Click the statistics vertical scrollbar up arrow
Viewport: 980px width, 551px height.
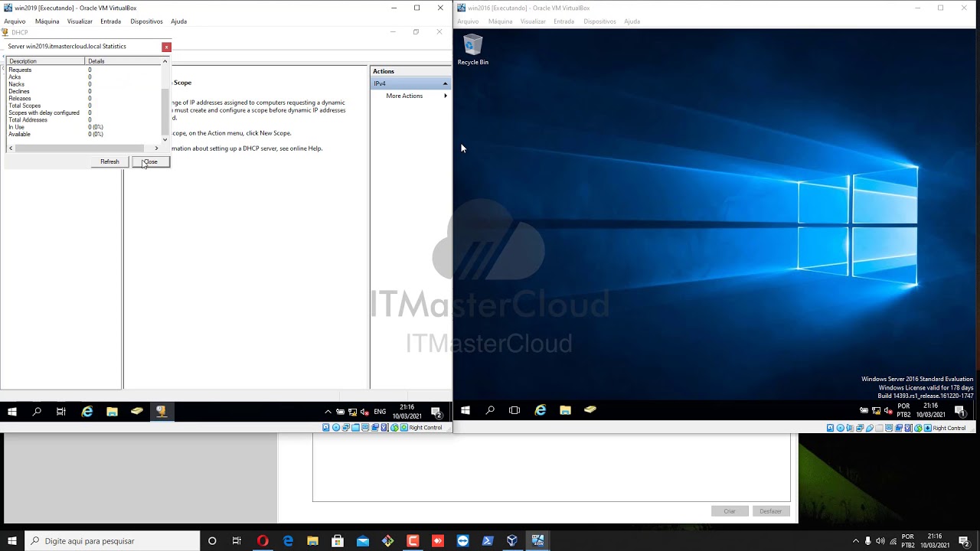coord(165,61)
